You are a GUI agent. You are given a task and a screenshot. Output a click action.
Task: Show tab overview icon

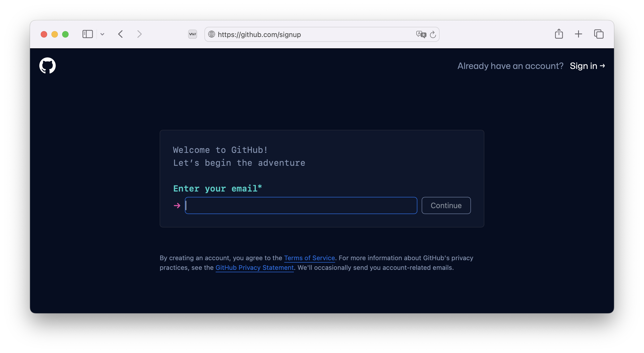click(599, 34)
